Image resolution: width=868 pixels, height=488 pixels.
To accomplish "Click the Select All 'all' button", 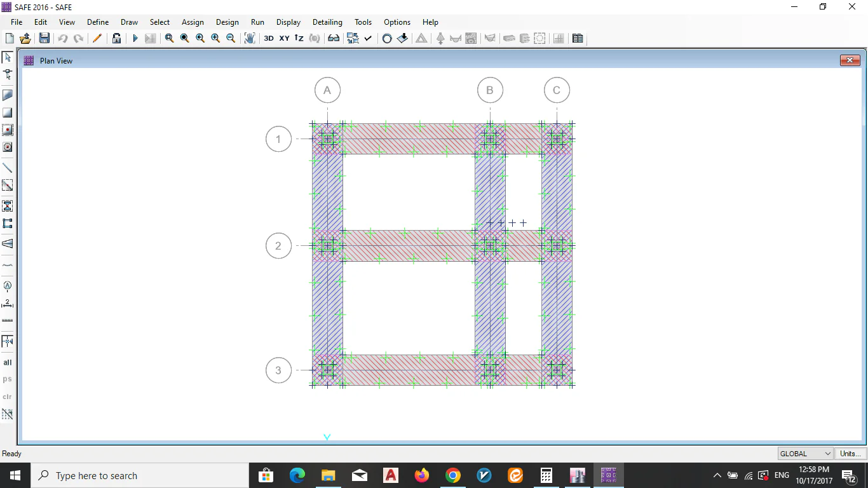I will point(8,362).
